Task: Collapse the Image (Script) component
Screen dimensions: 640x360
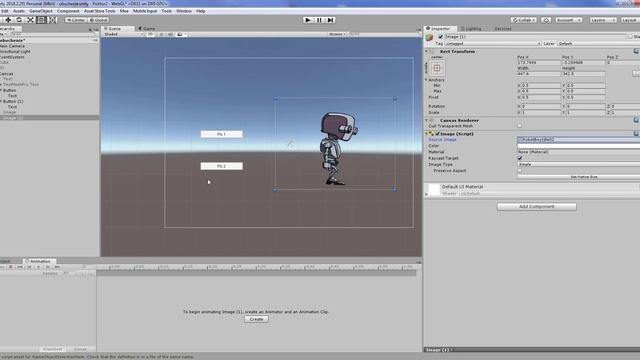Action: 427,134
